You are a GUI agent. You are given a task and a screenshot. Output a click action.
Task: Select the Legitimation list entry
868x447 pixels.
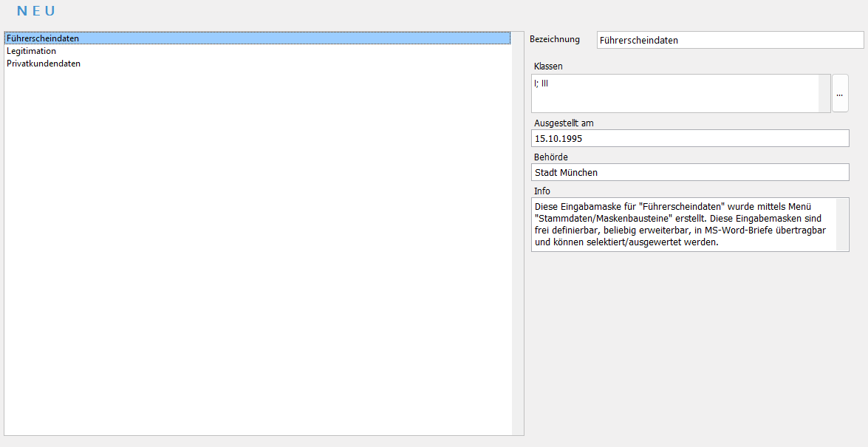[31, 51]
